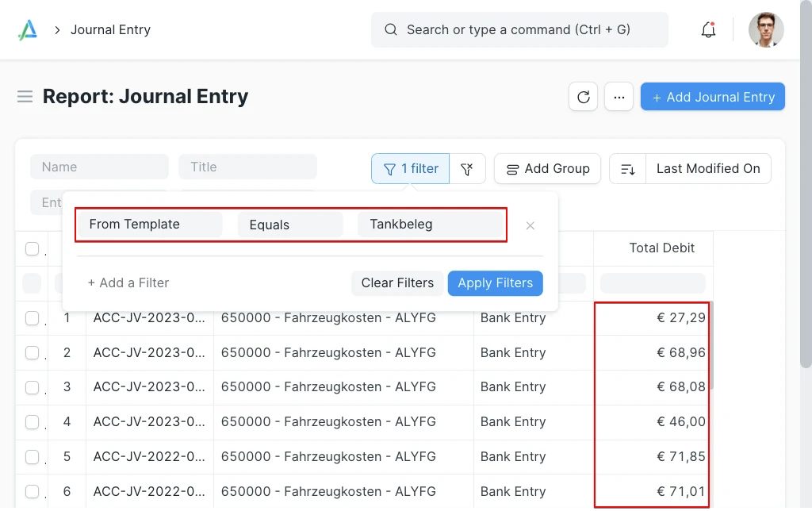
Task: Check the box on row 3
Action: pos(33,387)
